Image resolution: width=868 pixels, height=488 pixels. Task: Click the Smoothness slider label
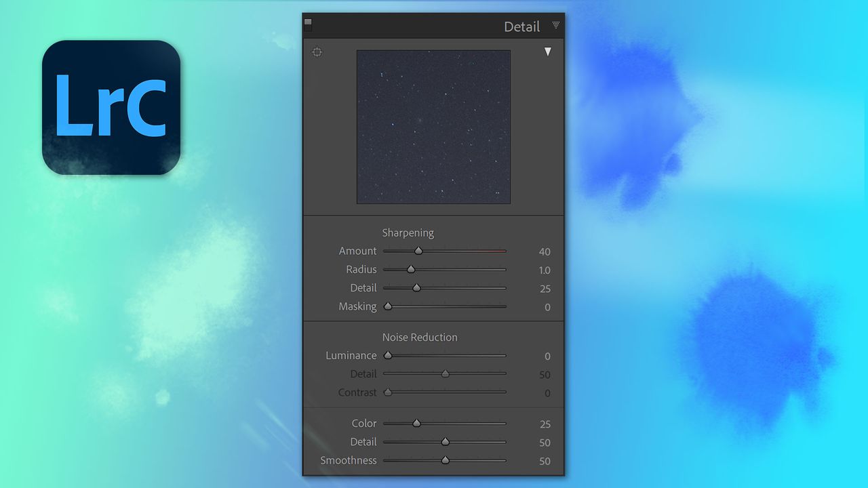349,460
